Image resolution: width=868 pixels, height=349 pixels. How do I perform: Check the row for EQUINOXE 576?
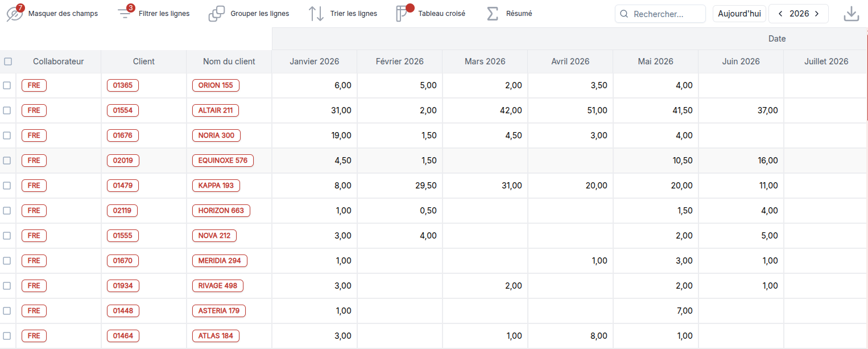(x=7, y=161)
